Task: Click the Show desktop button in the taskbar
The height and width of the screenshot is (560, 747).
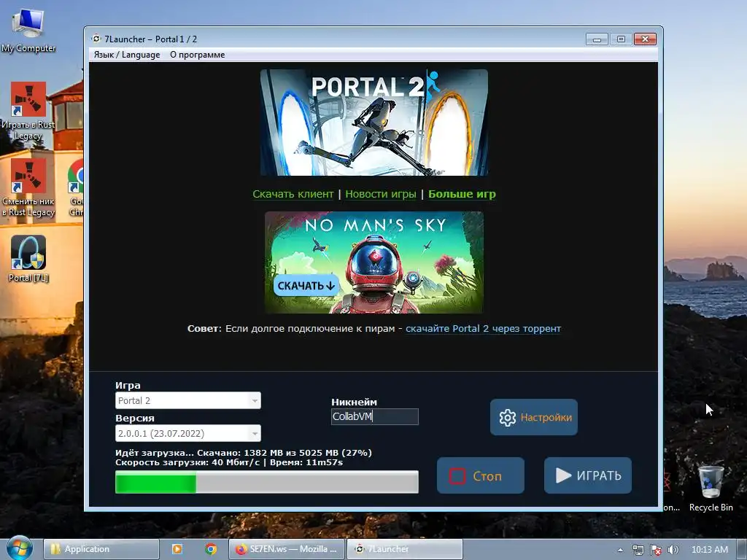Action: 742,549
